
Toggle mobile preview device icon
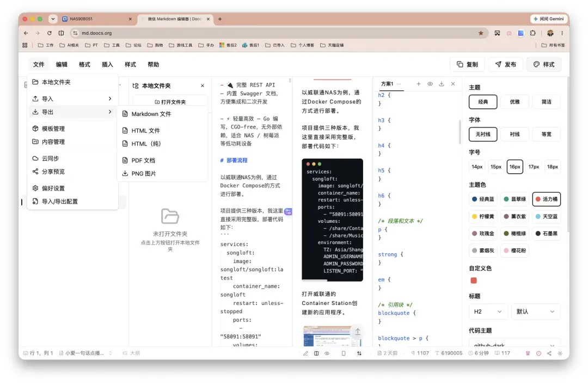[344, 353]
